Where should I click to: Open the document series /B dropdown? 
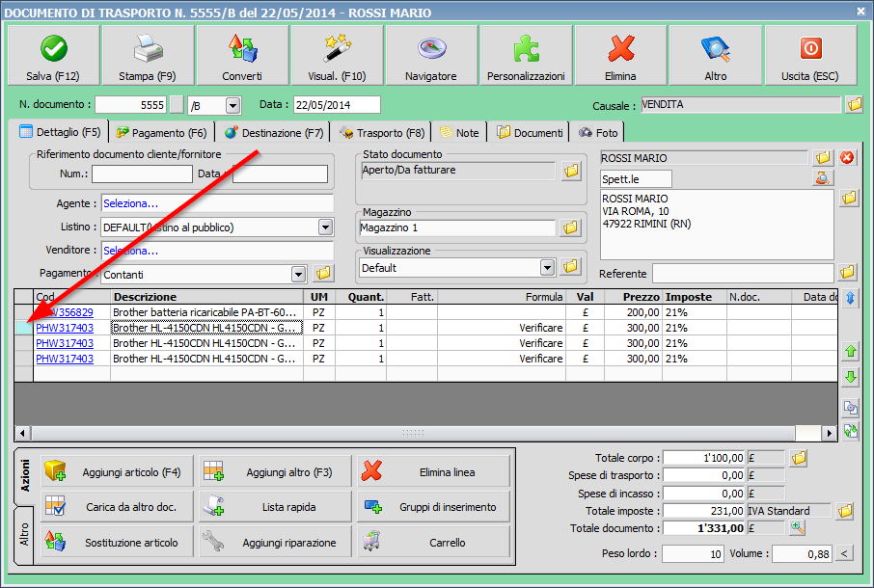(233, 105)
